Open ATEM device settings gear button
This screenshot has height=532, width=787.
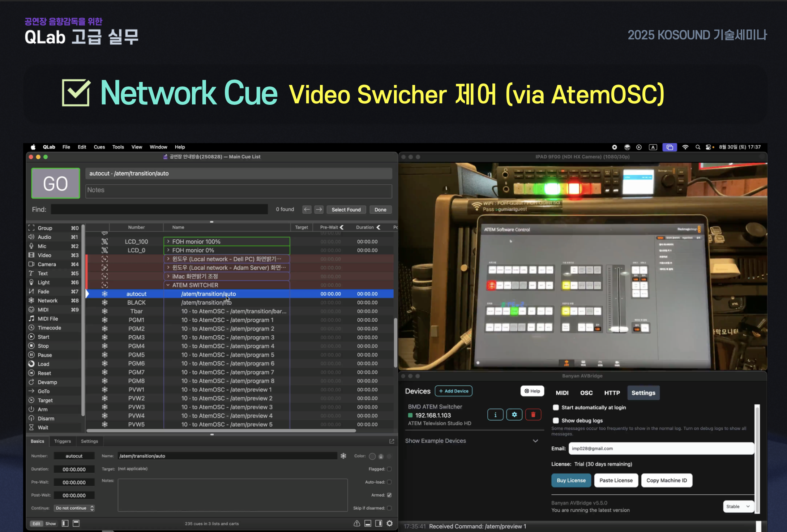point(514,415)
